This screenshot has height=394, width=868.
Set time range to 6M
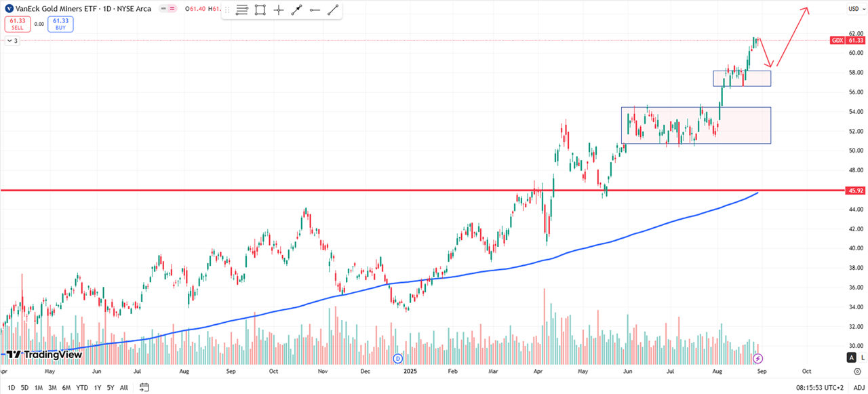(x=66, y=388)
